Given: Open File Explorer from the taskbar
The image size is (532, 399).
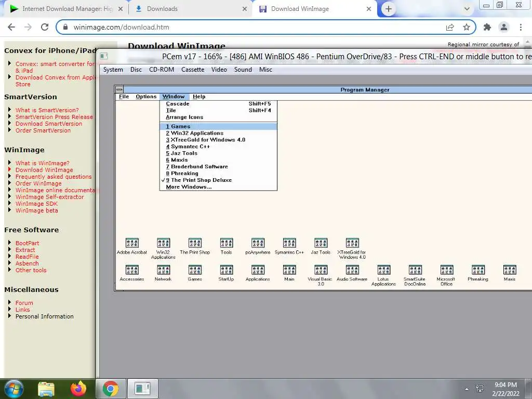Looking at the screenshot, I should pos(46,389).
